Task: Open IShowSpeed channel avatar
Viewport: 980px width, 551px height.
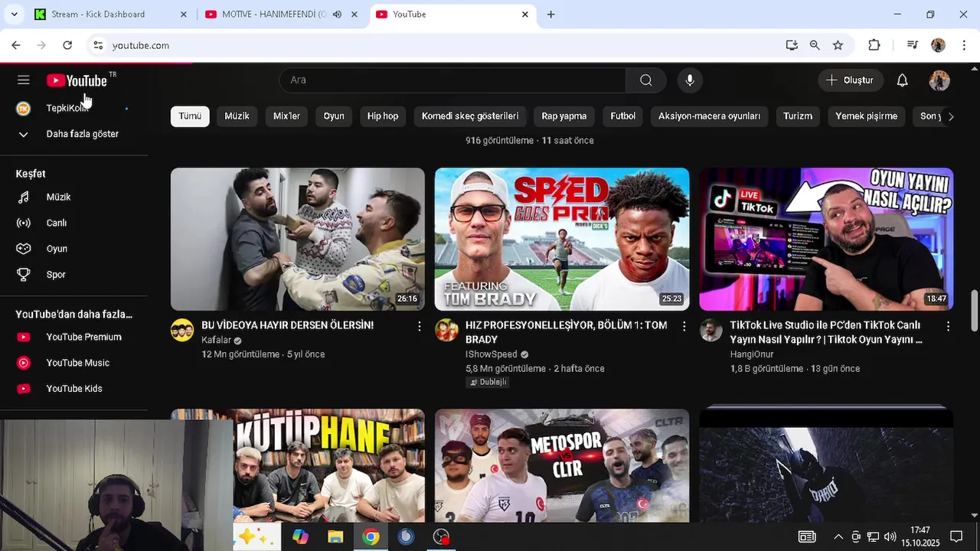Action: pyautogui.click(x=446, y=331)
